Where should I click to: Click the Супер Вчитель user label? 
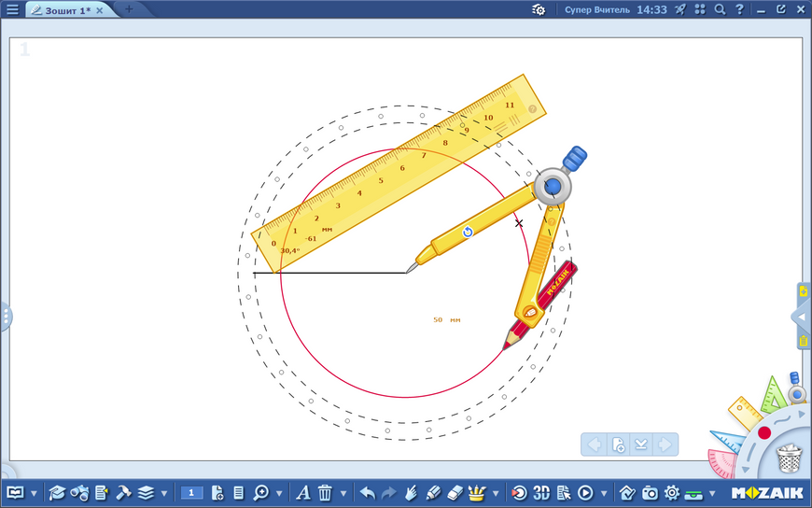point(597,10)
